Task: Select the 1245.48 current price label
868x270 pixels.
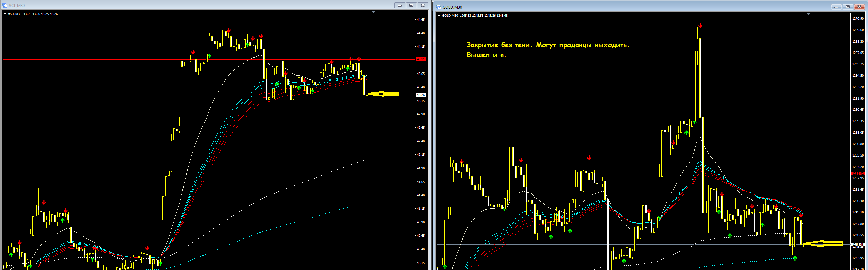Action: pos(858,244)
